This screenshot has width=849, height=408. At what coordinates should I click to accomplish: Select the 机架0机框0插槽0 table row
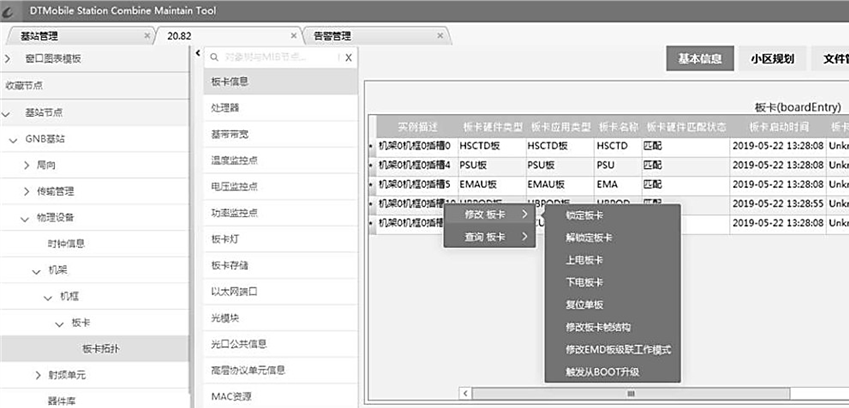[609, 147]
